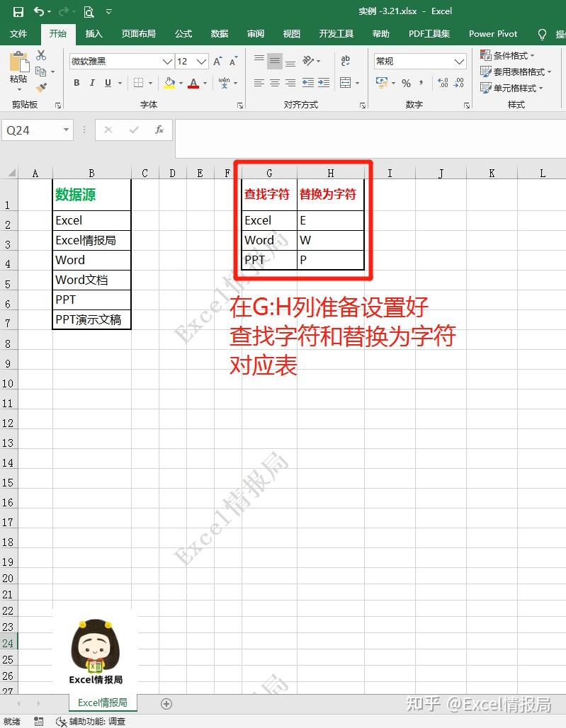Open Customize Quick Access Toolbar arrow
This screenshot has height=728, width=566.
(108, 11)
